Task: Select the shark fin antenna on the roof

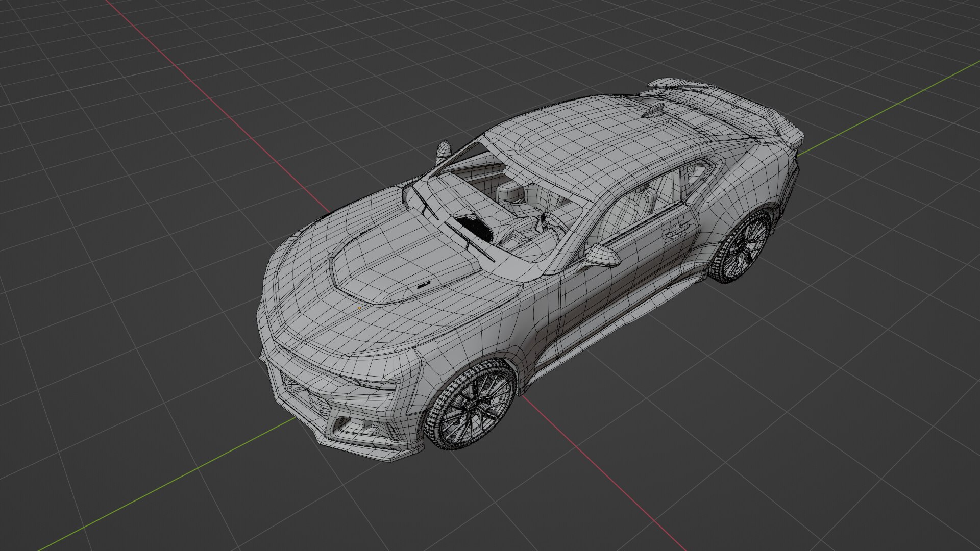Action: (x=655, y=110)
